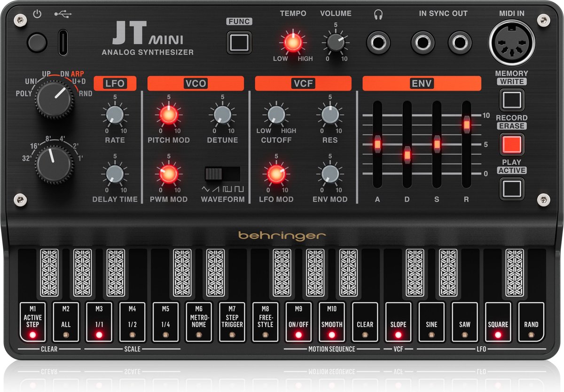Tap the MEMORY WRITE button
The image size is (564, 392).
(512, 100)
